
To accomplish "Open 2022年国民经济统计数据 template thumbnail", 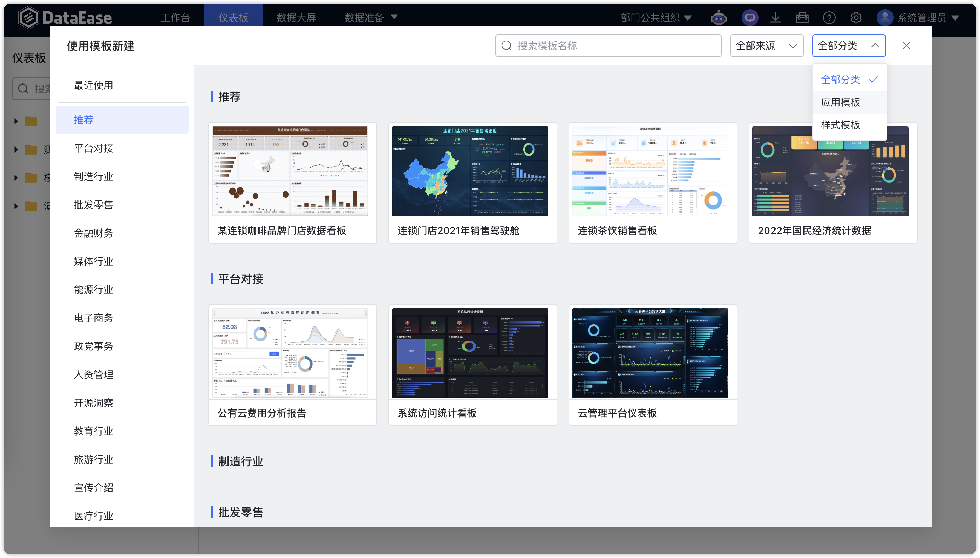I will 830,170.
